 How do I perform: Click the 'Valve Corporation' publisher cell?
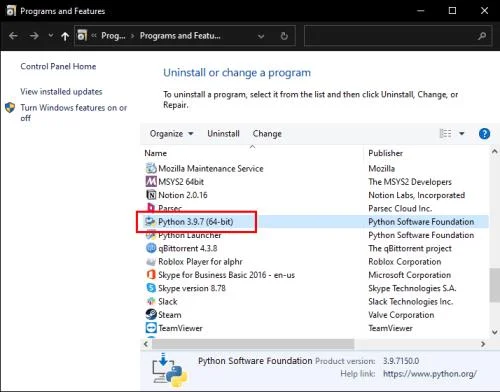point(401,315)
